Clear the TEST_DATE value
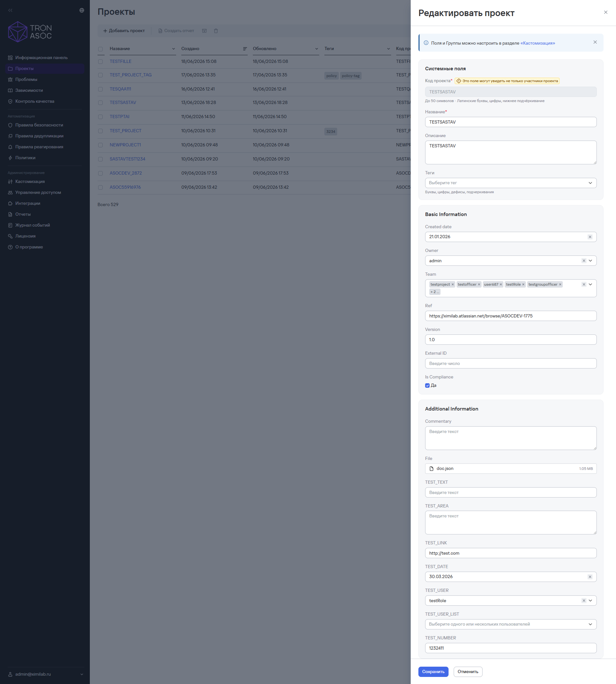This screenshot has height=684, width=616. (590, 577)
